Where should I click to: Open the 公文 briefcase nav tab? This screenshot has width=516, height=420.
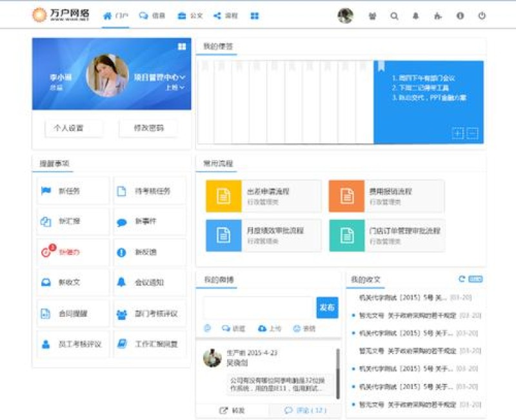tap(190, 15)
